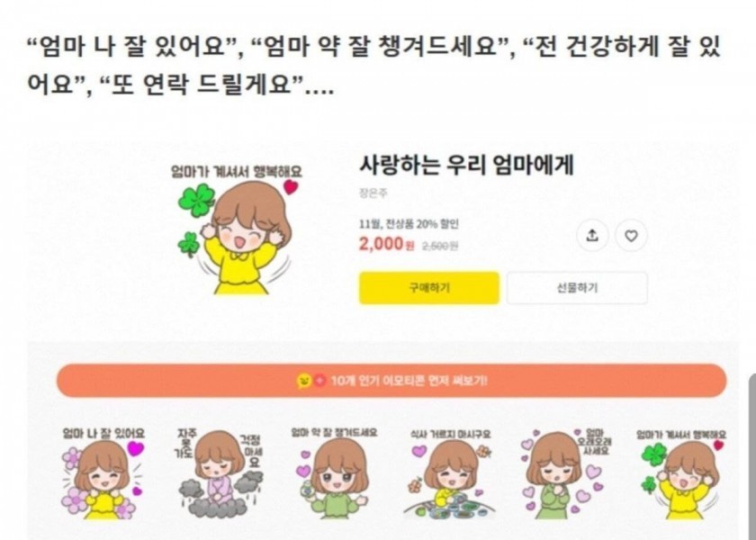
Task: Select the 자주 못 가도 걱정 마세요 emoticon
Action: [220, 473]
